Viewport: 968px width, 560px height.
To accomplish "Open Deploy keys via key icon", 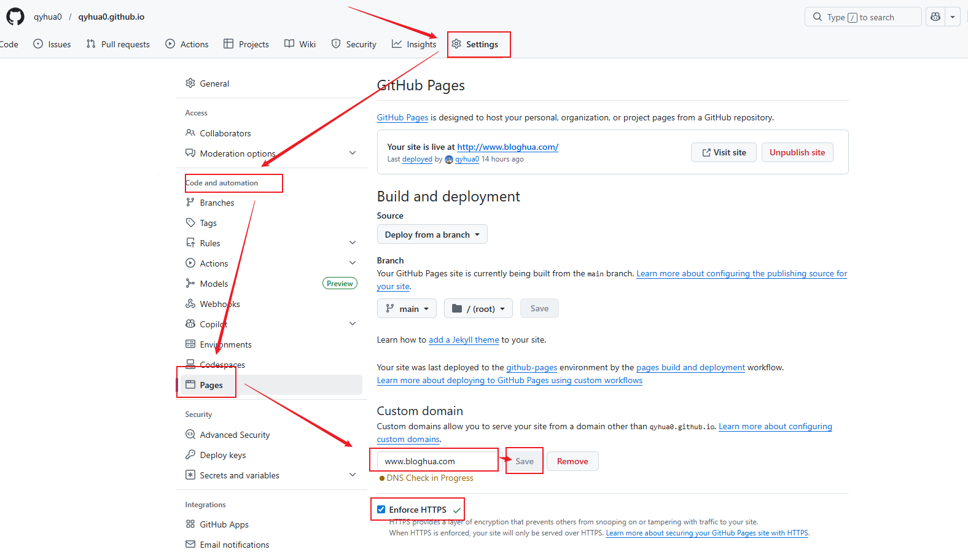I will point(190,455).
